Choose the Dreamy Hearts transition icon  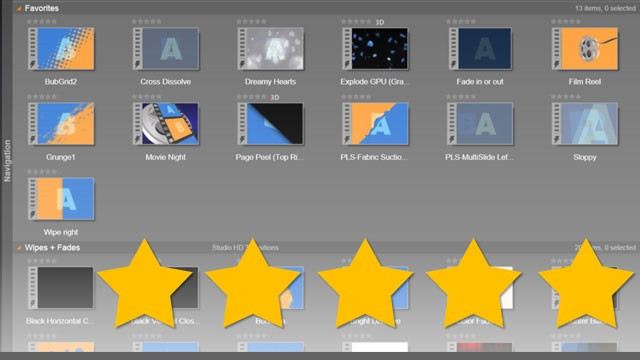pyautogui.click(x=271, y=49)
